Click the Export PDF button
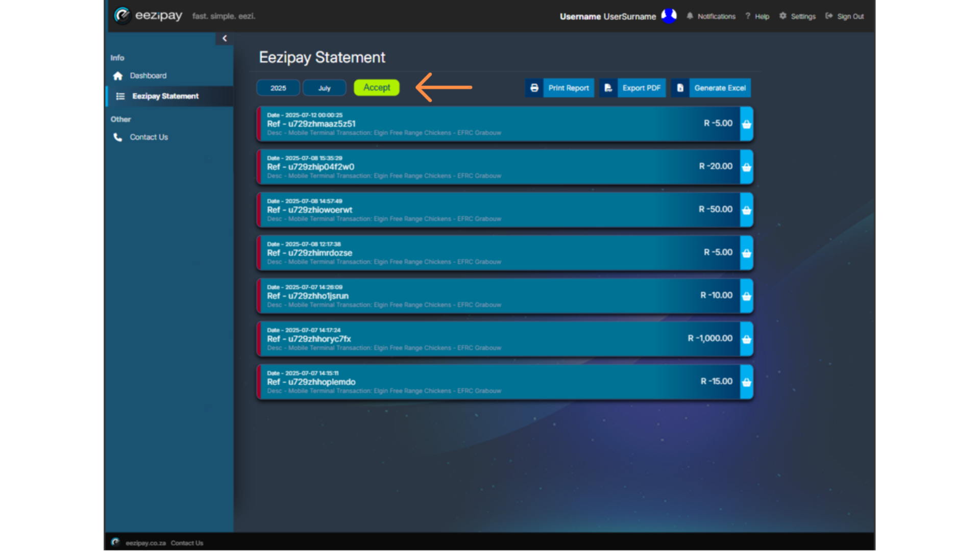The height and width of the screenshot is (551, 980). [633, 88]
